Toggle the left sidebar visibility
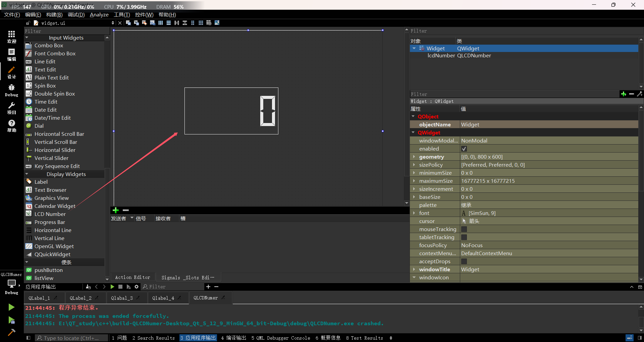 tap(28, 338)
